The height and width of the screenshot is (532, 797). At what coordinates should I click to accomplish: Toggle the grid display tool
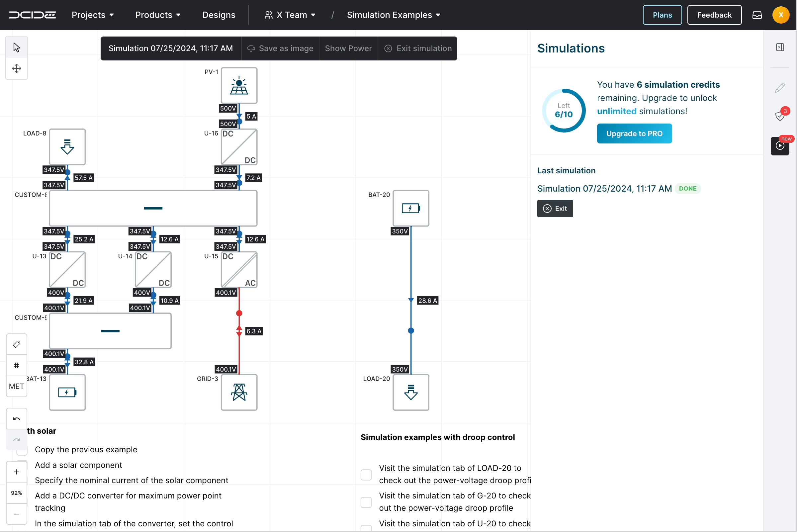point(16,365)
